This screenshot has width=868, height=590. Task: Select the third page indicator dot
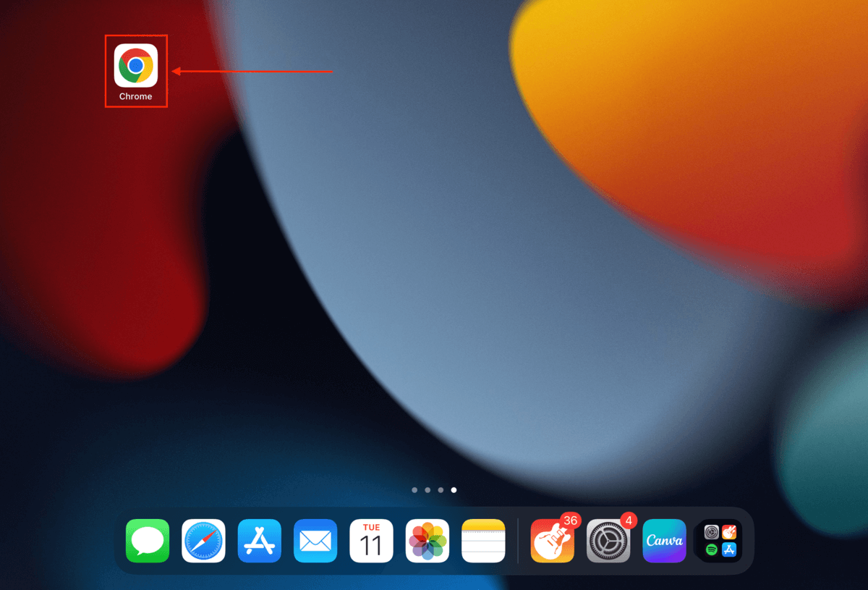click(x=441, y=490)
